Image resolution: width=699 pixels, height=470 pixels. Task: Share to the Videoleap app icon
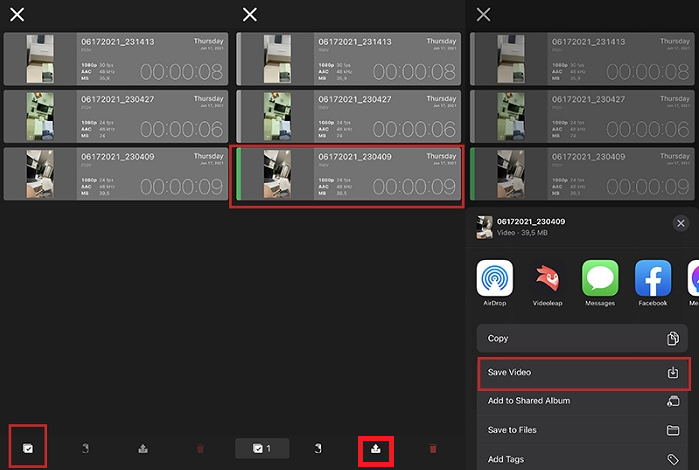[x=547, y=278]
